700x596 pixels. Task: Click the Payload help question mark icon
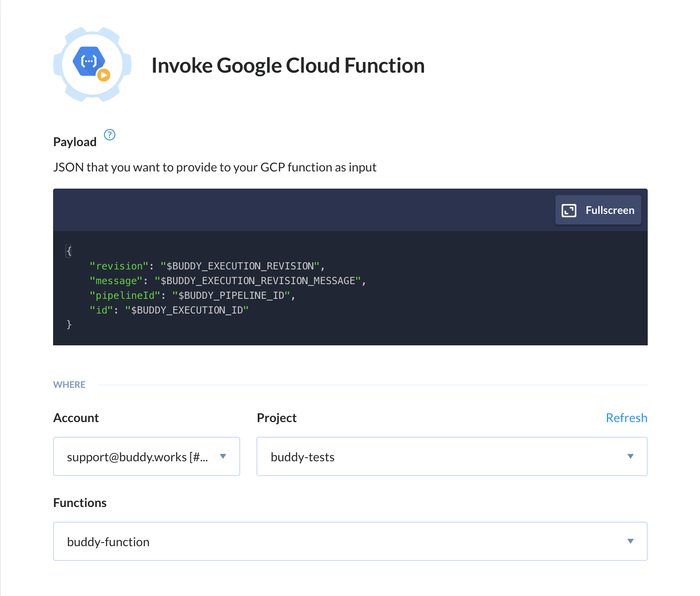pyautogui.click(x=109, y=134)
